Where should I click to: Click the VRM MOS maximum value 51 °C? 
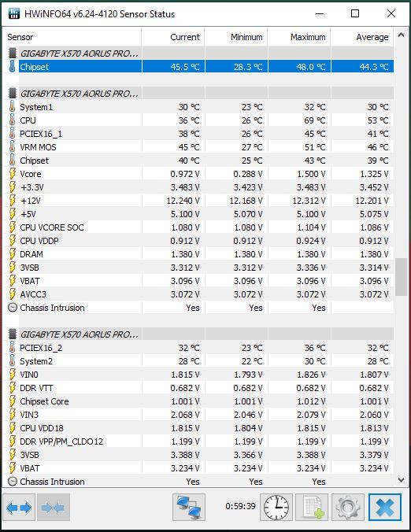[x=315, y=147]
